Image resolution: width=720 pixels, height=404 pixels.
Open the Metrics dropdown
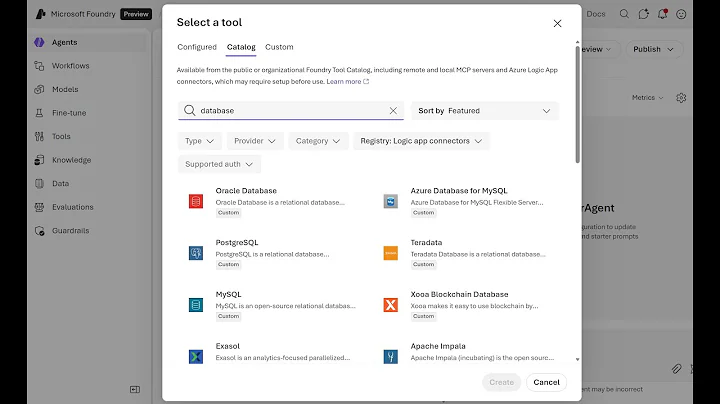[647, 98]
